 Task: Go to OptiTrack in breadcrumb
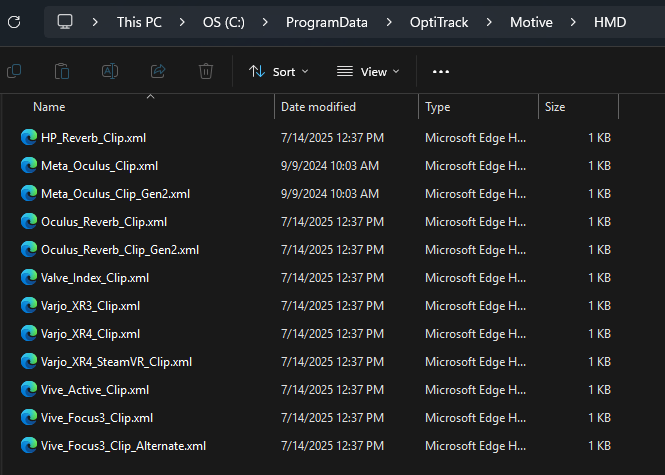[439, 22]
